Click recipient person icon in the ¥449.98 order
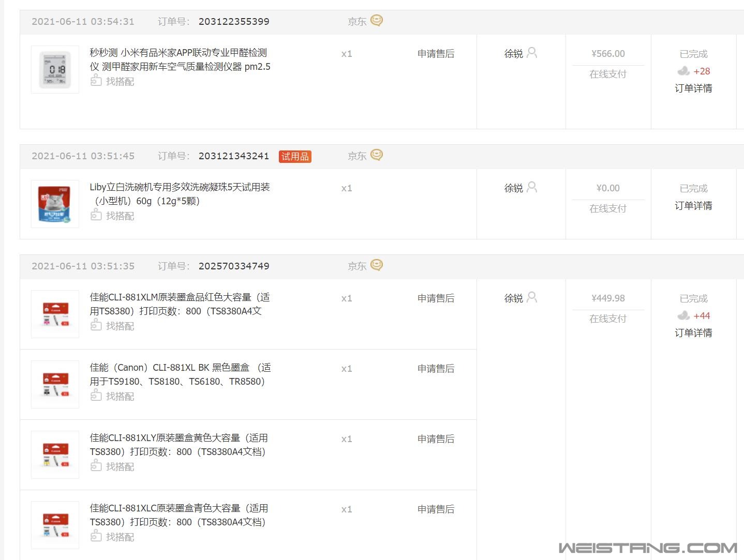 pyautogui.click(x=532, y=297)
